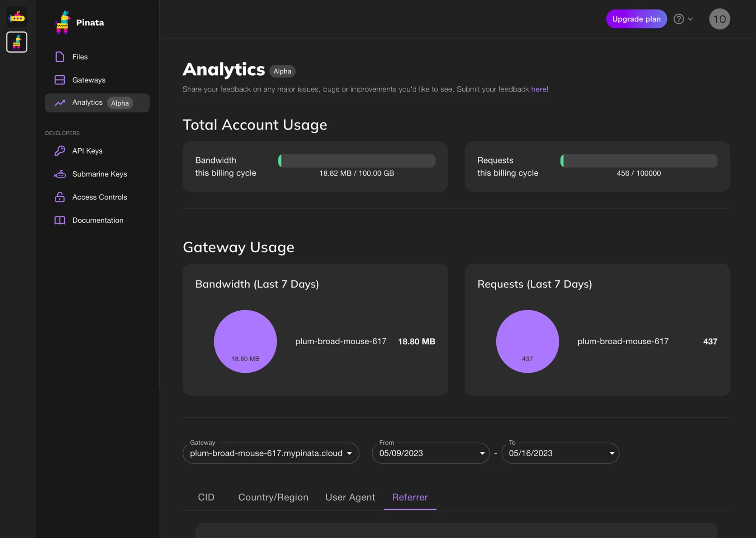
Task: Click the Alpha badge in sidebar Analytics item
Action: tap(120, 103)
